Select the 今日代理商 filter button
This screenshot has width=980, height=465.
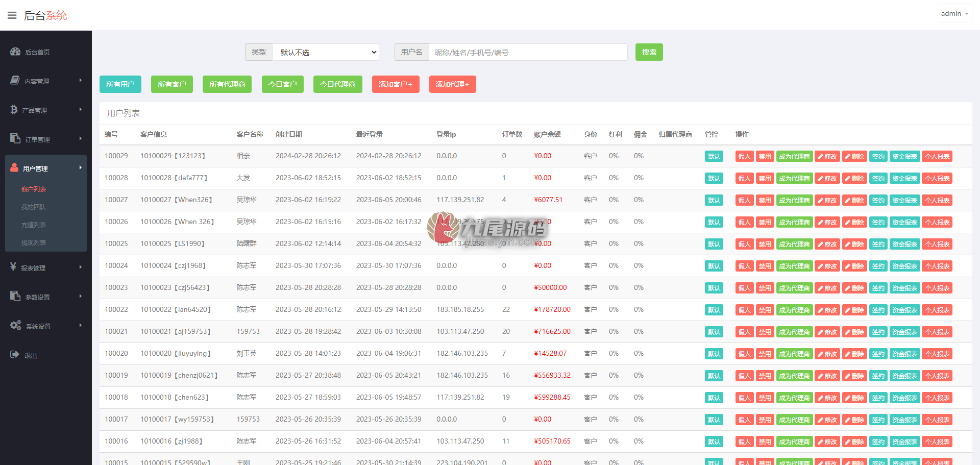point(338,84)
